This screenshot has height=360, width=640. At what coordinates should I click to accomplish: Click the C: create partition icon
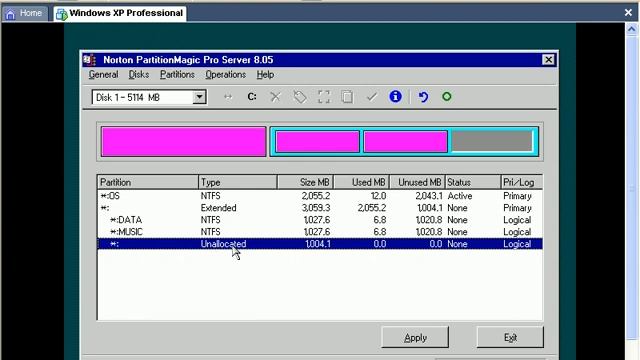point(252,97)
